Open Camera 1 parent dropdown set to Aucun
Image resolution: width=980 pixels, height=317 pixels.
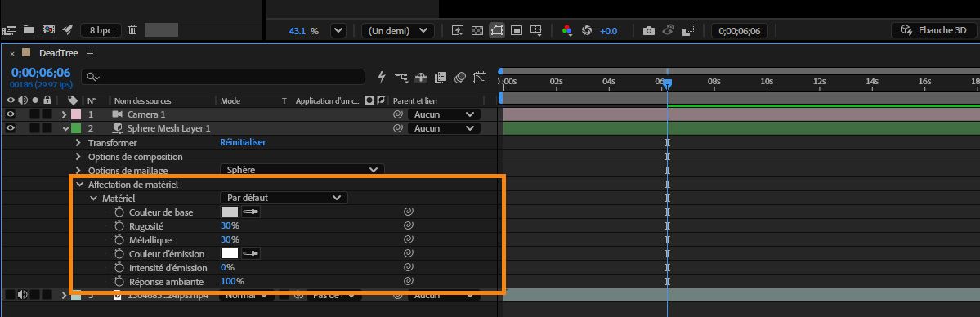pyautogui.click(x=444, y=114)
